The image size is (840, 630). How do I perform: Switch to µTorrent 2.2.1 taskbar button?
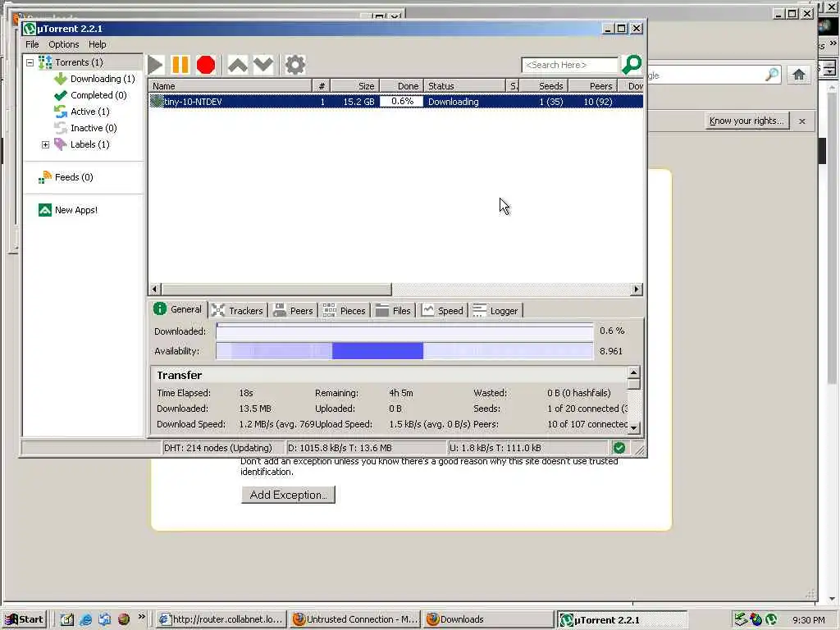click(622, 620)
